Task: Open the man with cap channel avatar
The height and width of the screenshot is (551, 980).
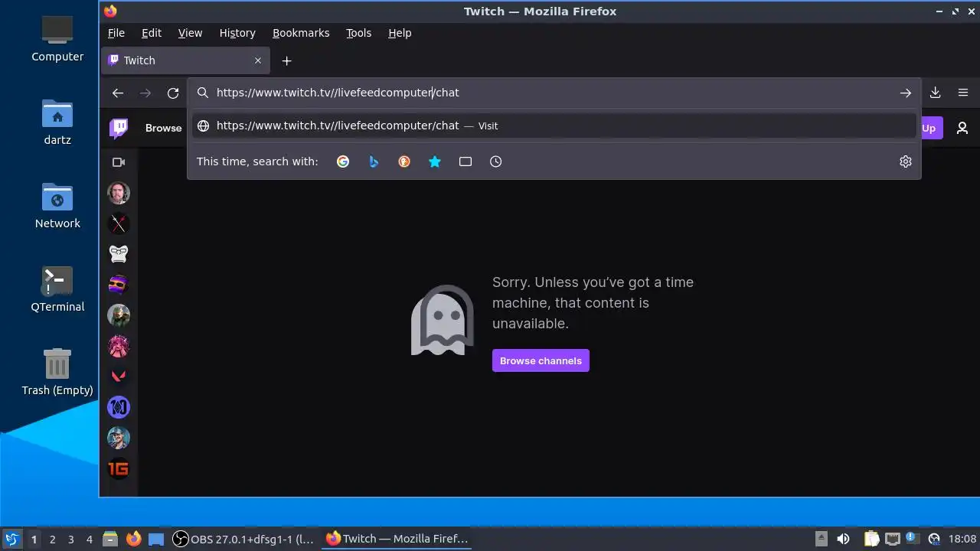Action: point(119,438)
